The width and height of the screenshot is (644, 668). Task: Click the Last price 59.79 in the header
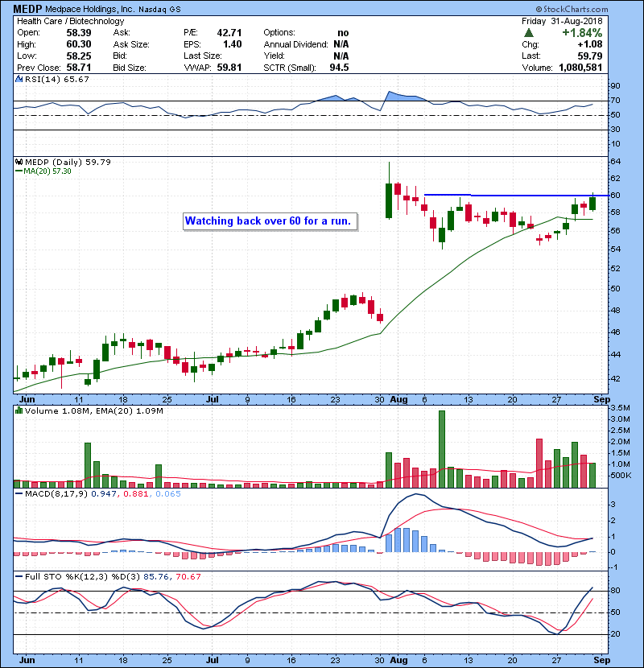point(590,56)
